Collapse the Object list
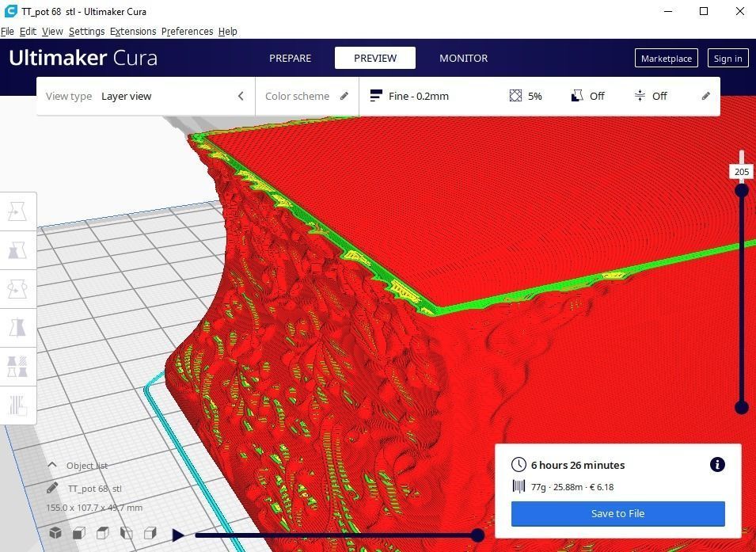This screenshot has width=756, height=552. (x=52, y=465)
